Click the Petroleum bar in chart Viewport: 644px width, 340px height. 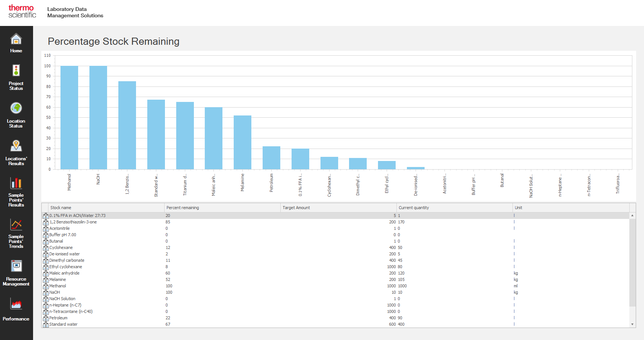coord(271,158)
